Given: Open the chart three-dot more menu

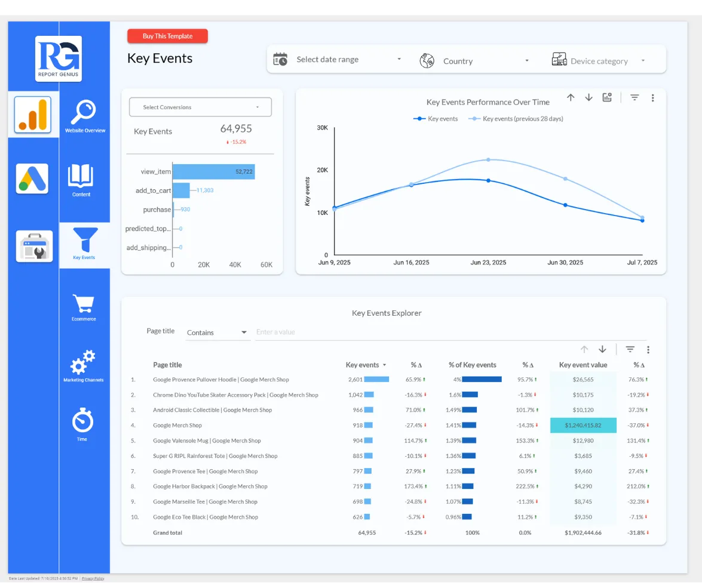Looking at the screenshot, I should 653,98.
